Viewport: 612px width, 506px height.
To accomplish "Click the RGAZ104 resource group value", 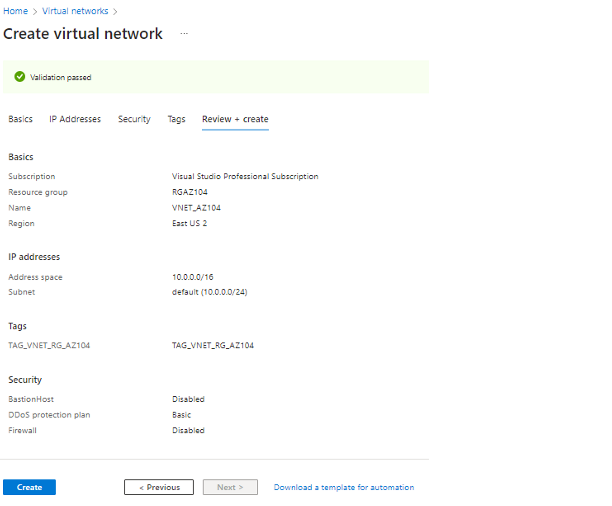I will tap(190, 192).
